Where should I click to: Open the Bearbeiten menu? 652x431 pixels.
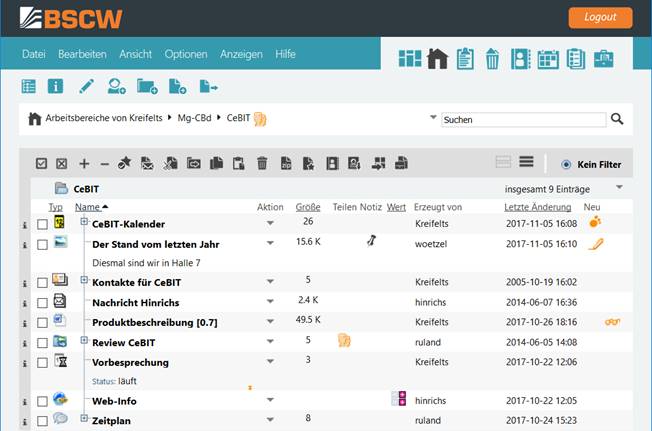82,53
